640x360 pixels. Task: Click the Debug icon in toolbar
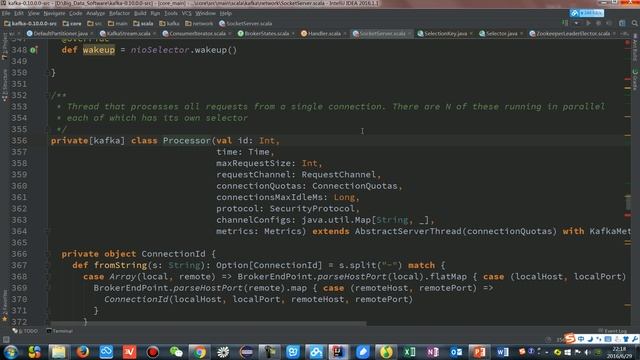pos(598,23)
